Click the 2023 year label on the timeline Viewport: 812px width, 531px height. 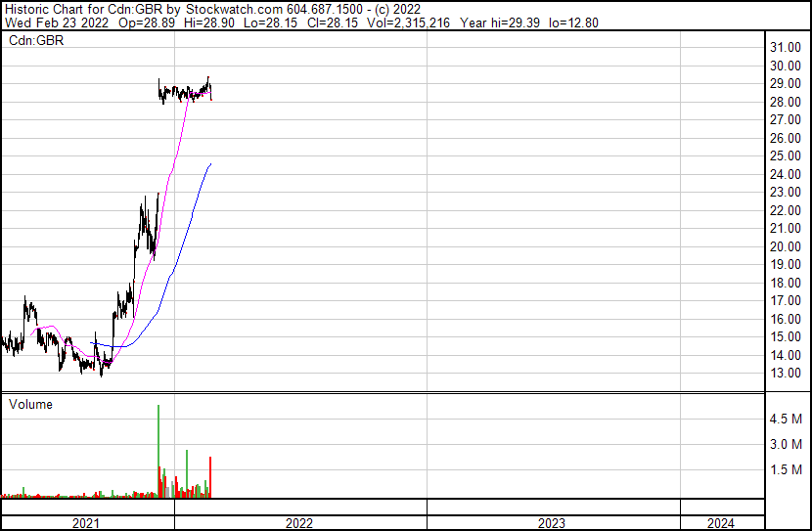tap(552, 523)
